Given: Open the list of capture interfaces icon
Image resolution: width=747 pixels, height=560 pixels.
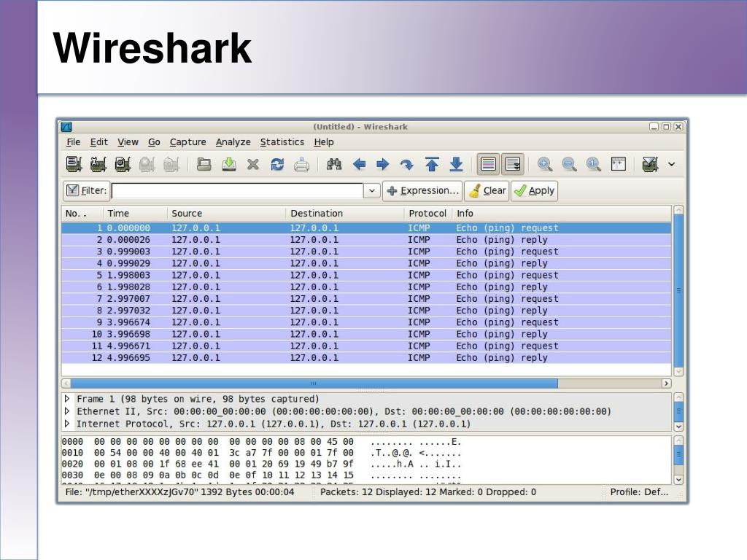Looking at the screenshot, I should click(74, 164).
